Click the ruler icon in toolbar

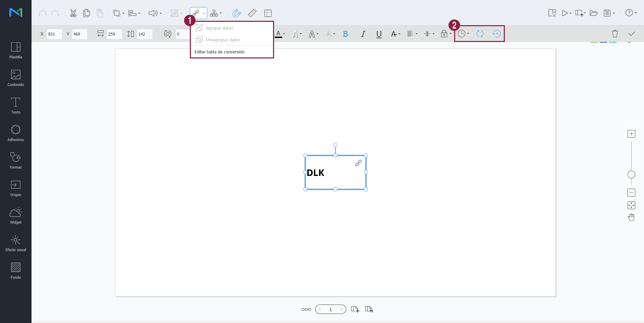pyautogui.click(x=252, y=13)
